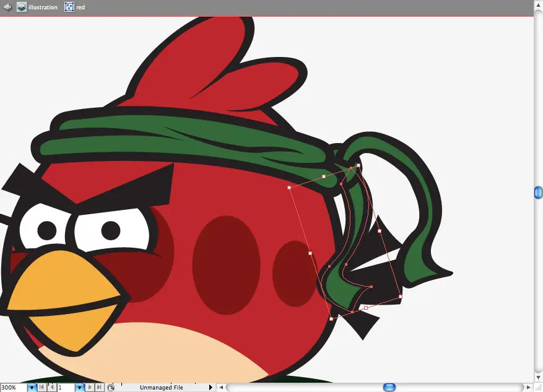Select the 'illustration' breadcrumb label

click(43, 7)
